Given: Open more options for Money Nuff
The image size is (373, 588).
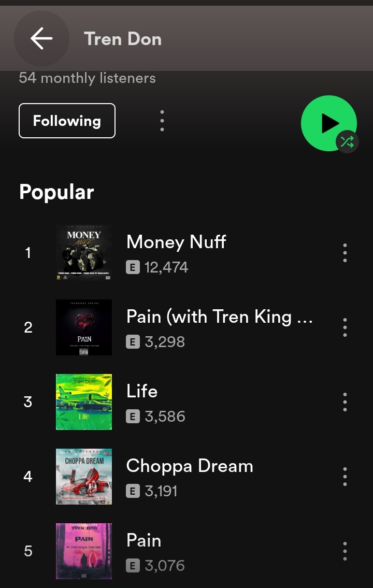Looking at the screenshot, I should click(345, 253).
